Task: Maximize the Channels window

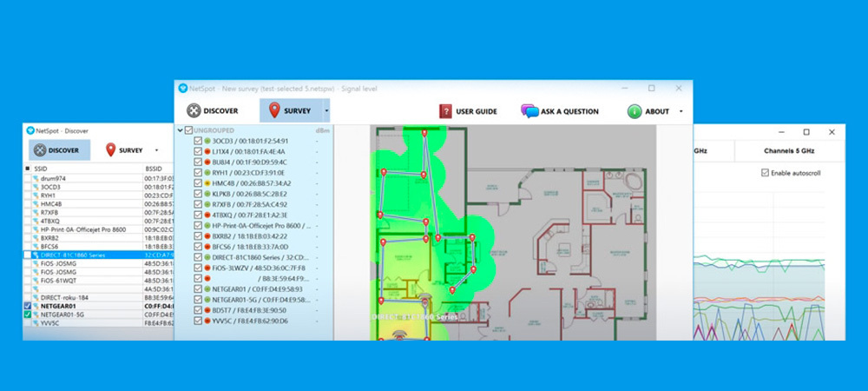Action: click(806, 132)
